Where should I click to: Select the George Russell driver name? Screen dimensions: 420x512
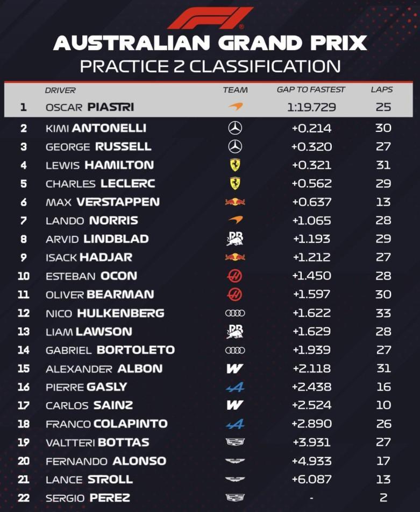click(98, 146)
